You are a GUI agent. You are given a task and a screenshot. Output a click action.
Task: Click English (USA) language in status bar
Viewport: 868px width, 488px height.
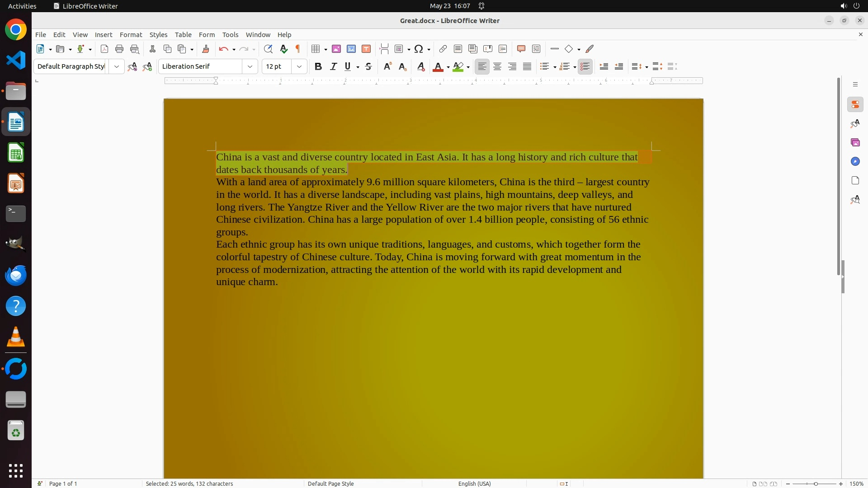click(474, 483)
